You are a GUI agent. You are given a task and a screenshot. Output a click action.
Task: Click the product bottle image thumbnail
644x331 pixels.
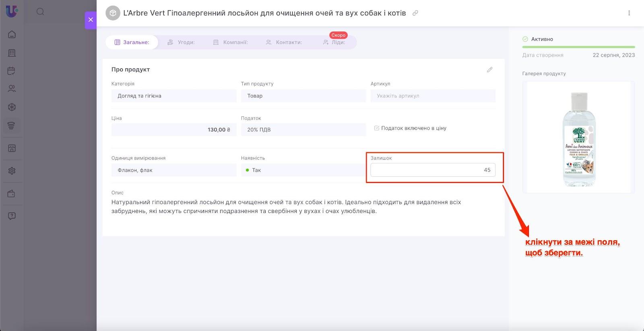tap(578, 137)
